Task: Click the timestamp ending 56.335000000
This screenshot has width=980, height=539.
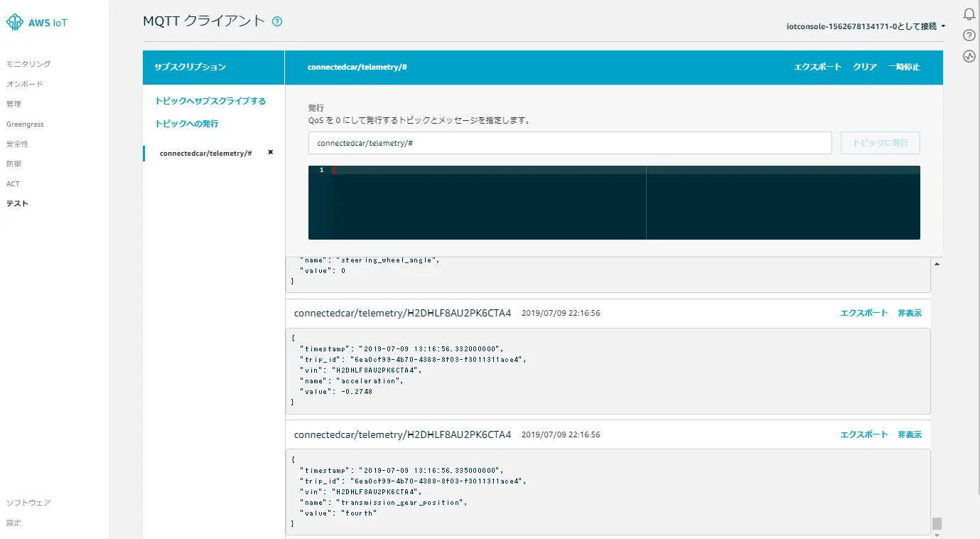Action: pyautogui.click(x=431, y=470)
